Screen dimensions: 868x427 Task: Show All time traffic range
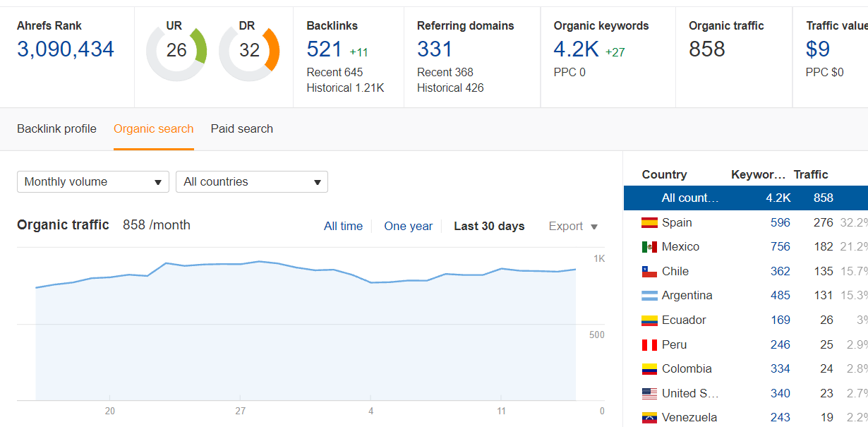(343, 226)
